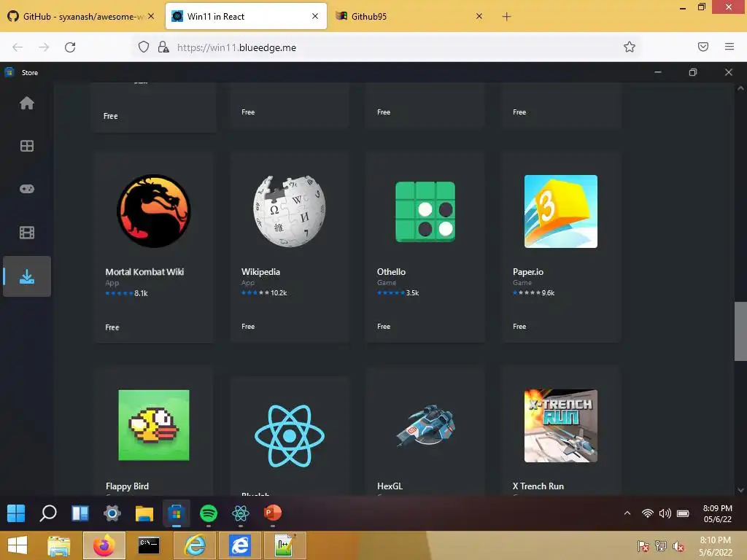This screenshot has height=560, width=747.
Task: Click the Paper.io game title text
Action: click(528, 272)
